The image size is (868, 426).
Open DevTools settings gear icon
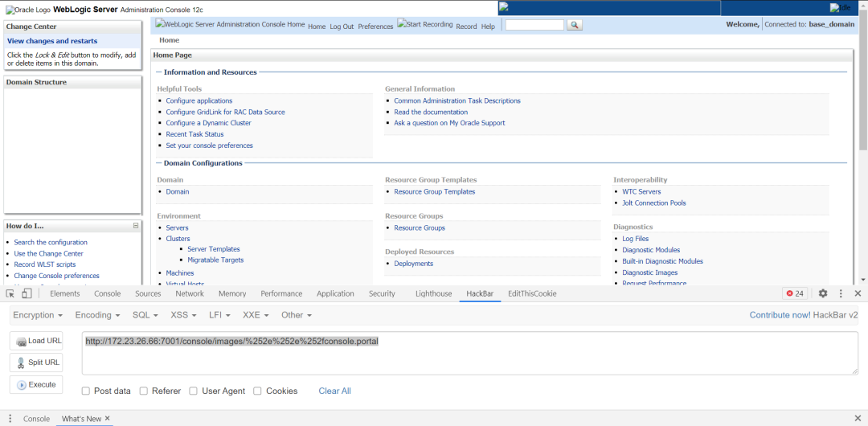pyautogui.click(x=823, y=293)
